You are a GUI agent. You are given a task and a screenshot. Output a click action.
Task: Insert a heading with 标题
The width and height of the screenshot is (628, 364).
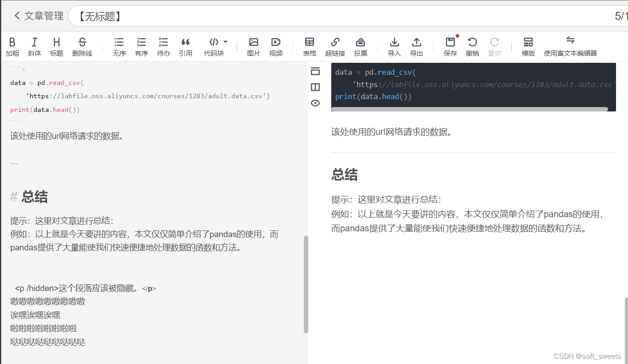pyautogui.click(x=57, y=47)
